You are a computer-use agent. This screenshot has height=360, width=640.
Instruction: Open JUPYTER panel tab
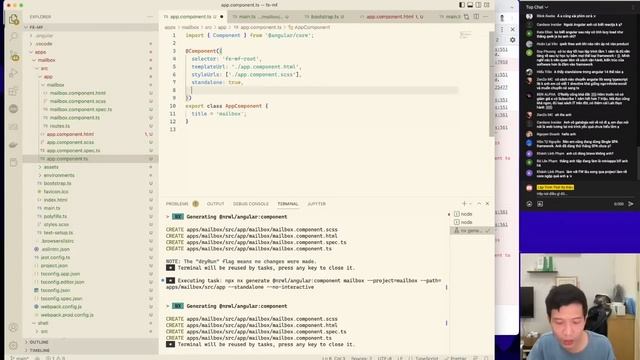click(317, 204)
